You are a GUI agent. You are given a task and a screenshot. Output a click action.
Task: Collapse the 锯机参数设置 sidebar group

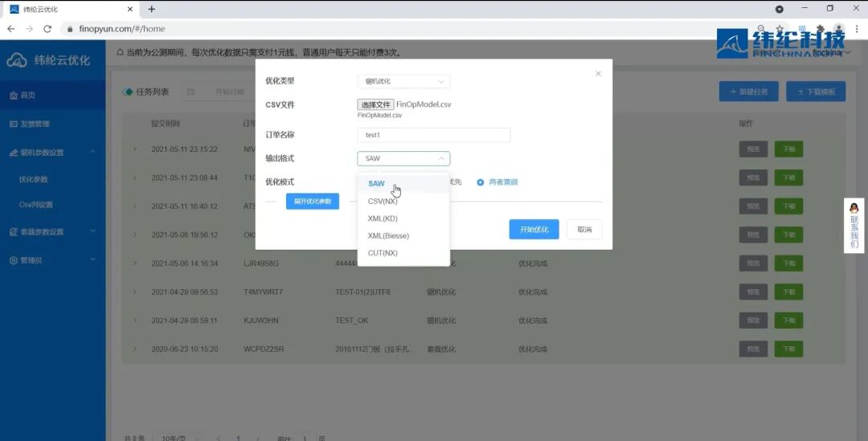pyautogui.click(x=52, y=152)
